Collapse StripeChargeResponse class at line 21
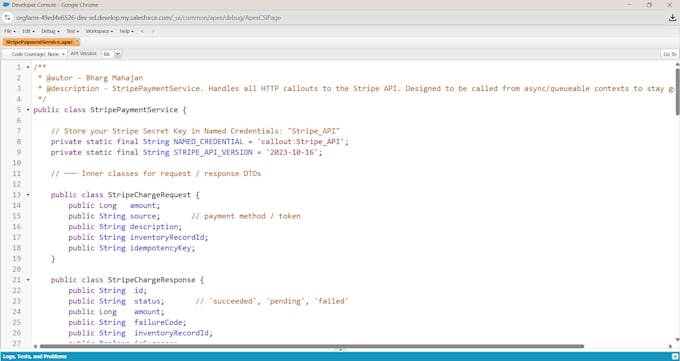The image size is (680, 361). pyautogui.click(x=28, y=280)
